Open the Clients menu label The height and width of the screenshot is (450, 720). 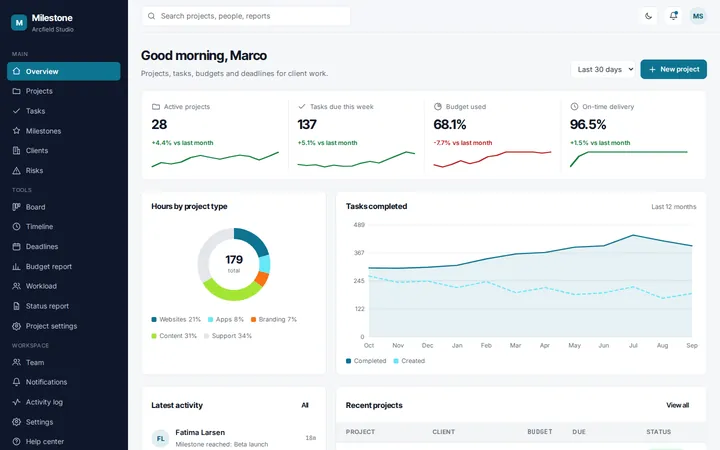coord(37,151)
